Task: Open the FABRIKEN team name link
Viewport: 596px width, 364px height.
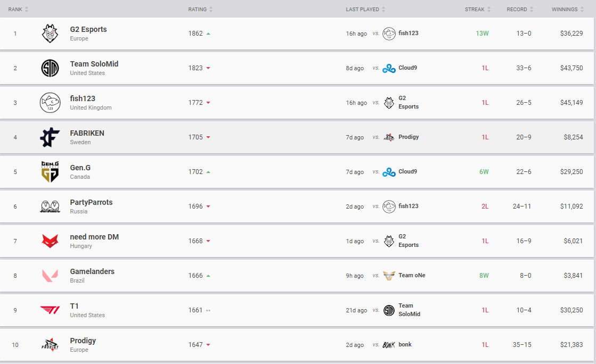Action: coord(87,133)
